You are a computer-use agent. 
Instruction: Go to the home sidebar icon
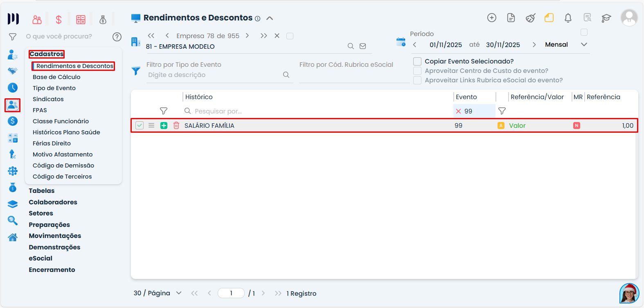(x=13, y=237)
